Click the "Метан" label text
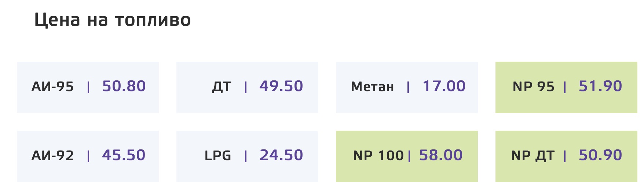 (x=372, y=87)
